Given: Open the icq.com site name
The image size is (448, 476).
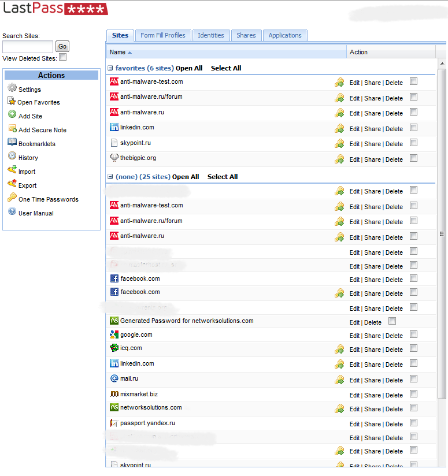Looking at the screenshot, I should point(131,348).
